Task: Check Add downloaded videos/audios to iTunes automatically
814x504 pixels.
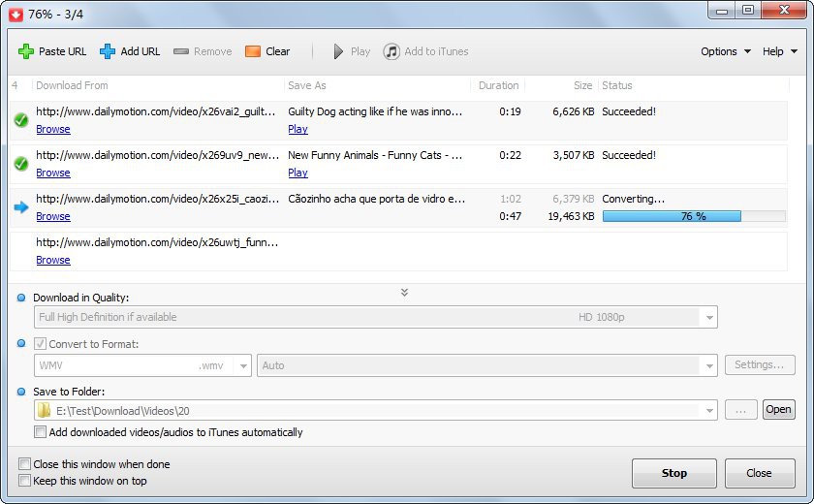Action: point(40,432)
